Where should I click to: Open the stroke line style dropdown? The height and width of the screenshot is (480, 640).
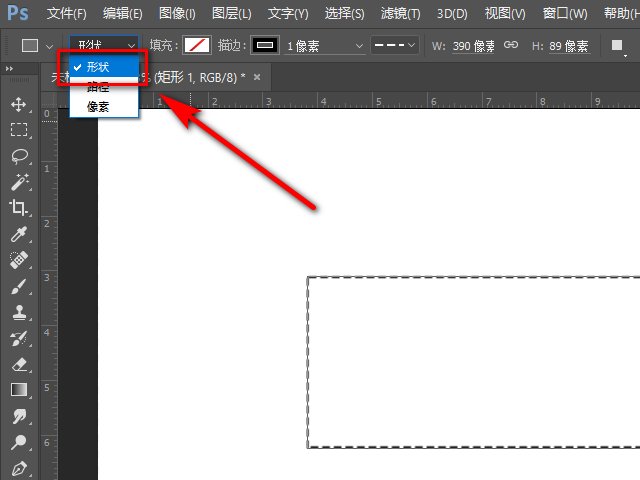(397, 46)
